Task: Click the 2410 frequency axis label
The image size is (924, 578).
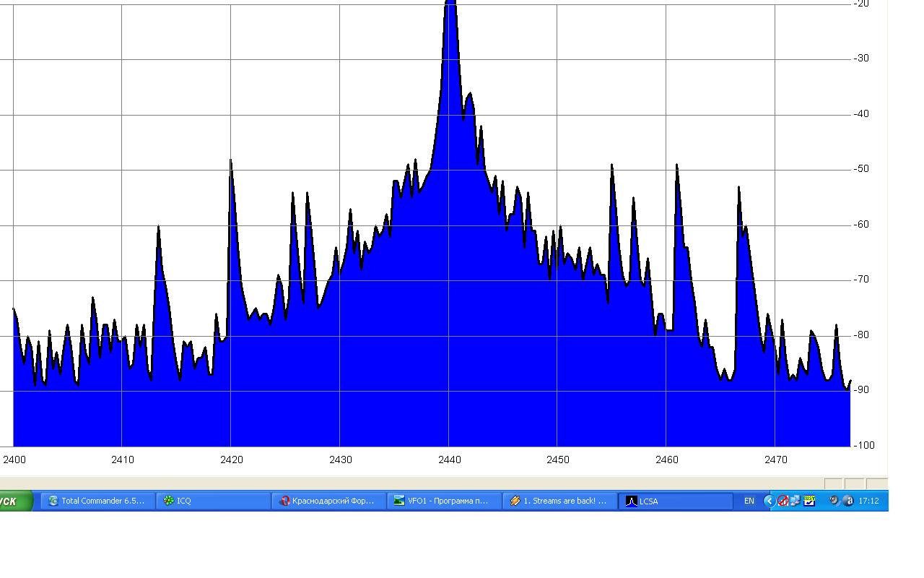Action: coord(123,460)
